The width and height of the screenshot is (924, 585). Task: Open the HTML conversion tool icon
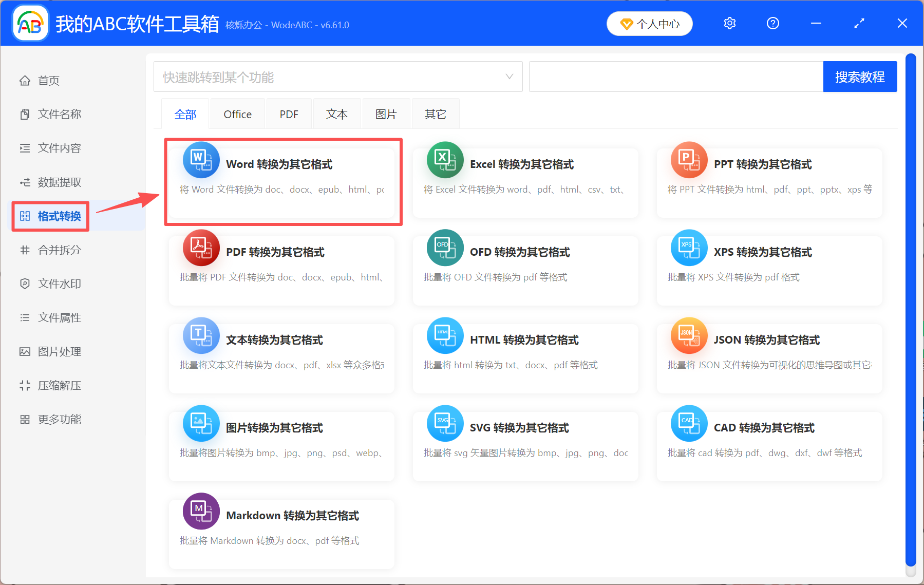(445, 335)
